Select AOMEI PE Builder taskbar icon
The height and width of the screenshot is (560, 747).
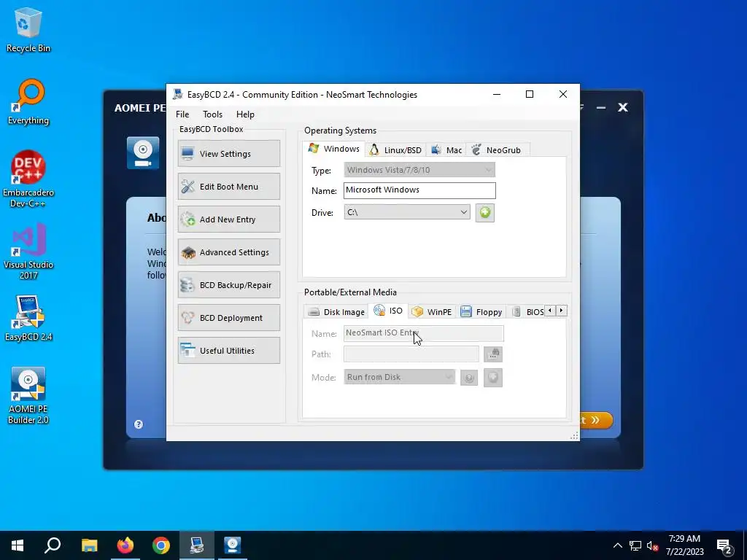[233, 545]
